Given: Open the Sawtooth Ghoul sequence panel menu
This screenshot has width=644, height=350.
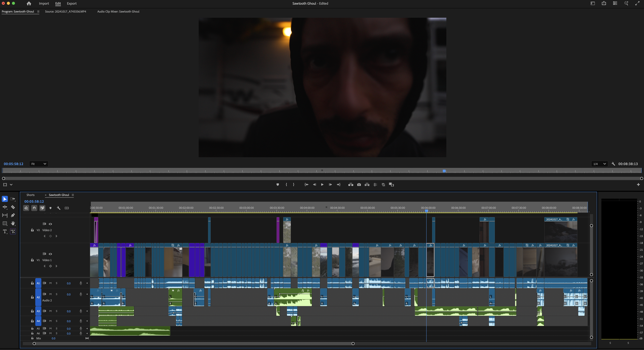Looking at the screenshot, I should pyautogui.click(x=73, y=195).
